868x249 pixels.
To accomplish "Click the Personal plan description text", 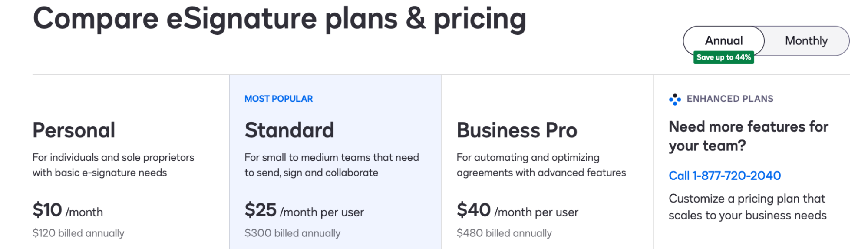I will click(113, 165).
